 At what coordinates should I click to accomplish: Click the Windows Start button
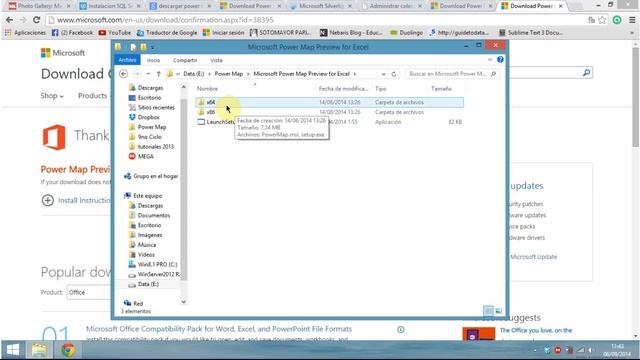coord(13,350)
